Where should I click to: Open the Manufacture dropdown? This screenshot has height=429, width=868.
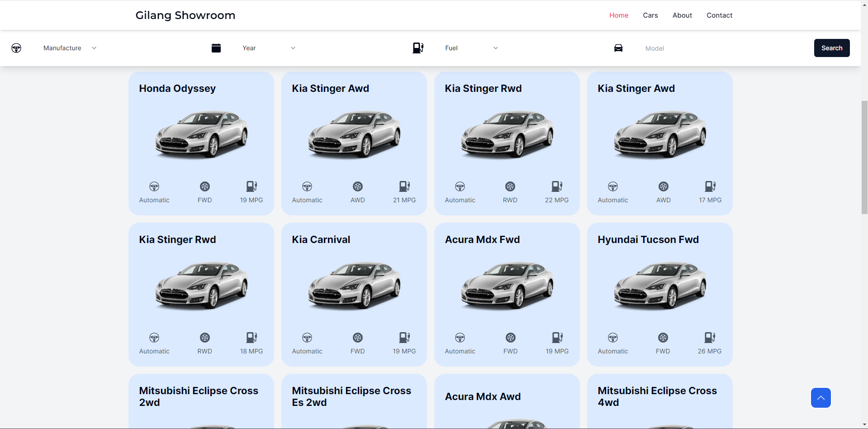(70, 48)
